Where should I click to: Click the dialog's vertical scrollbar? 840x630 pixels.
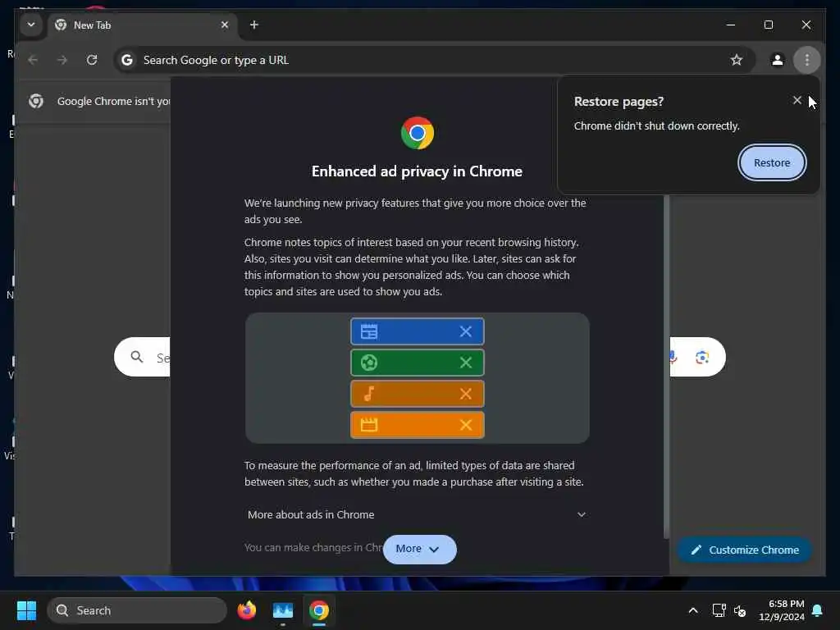[x=666, y=367]
